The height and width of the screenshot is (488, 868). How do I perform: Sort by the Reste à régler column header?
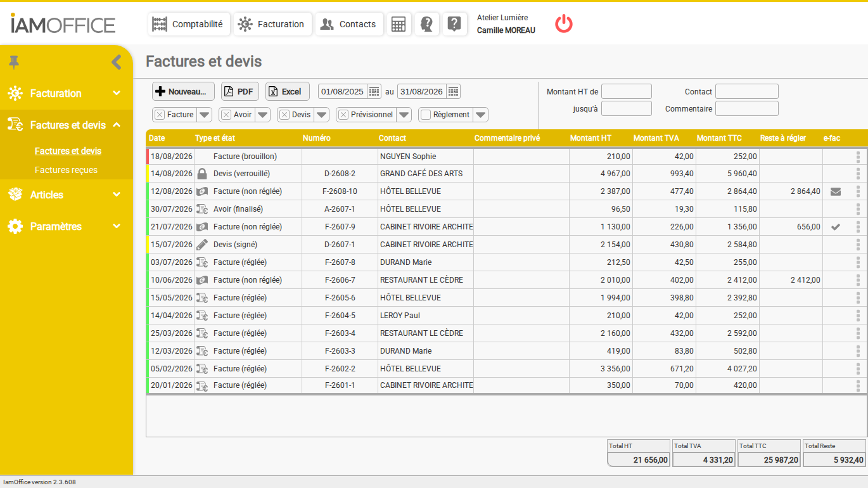(x=783, y=138)
